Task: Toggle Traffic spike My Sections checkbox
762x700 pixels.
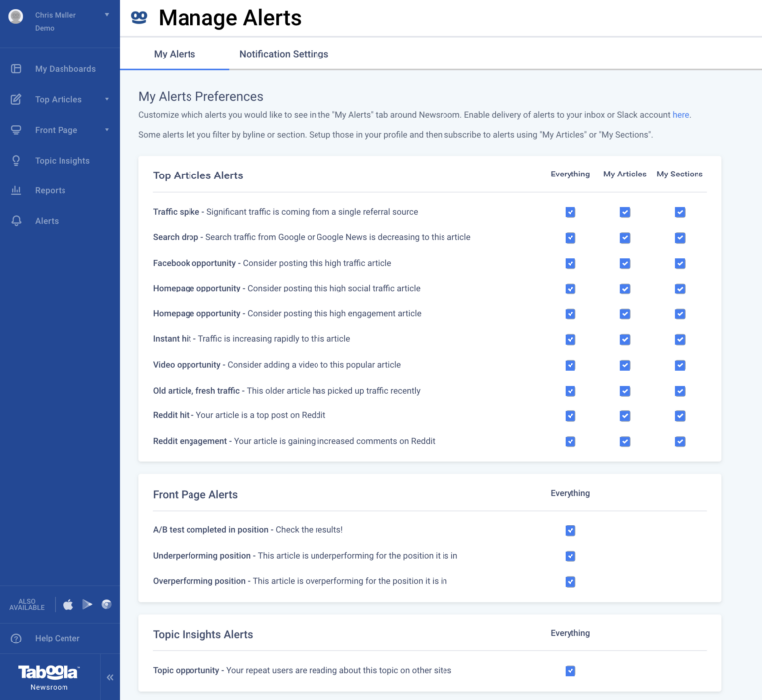Action: coord(680,212)
